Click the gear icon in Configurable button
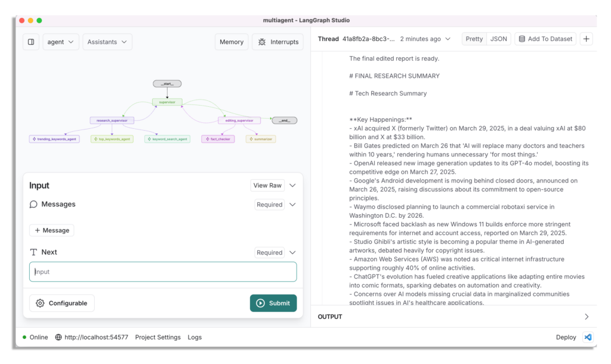The width and height of the screenshot is (611, 364). [40, 303]
